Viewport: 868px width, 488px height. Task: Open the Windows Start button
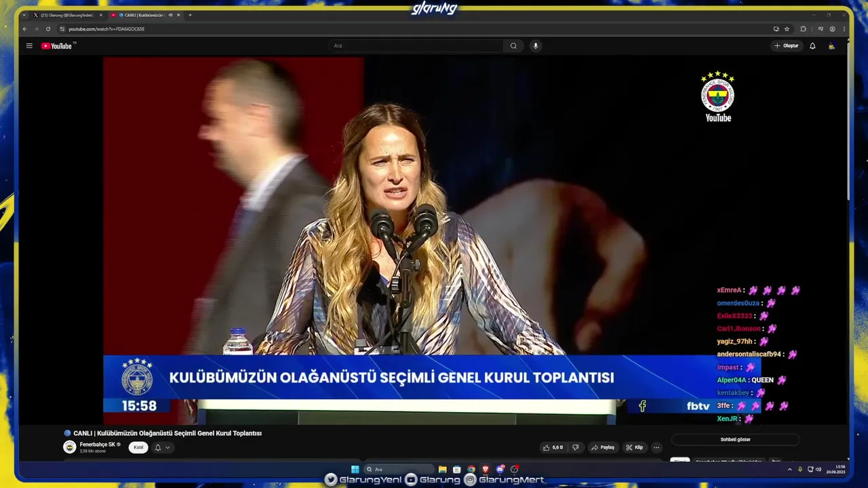pos(355,469)
